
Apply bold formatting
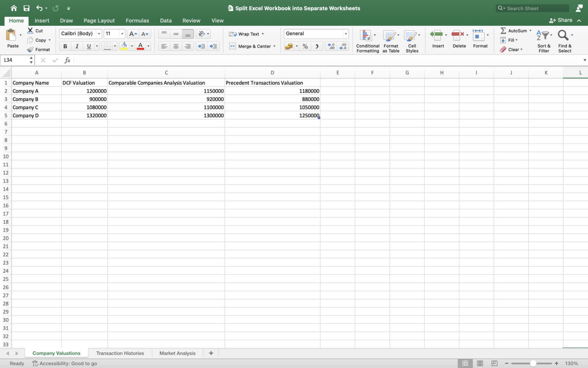point(65,46)
